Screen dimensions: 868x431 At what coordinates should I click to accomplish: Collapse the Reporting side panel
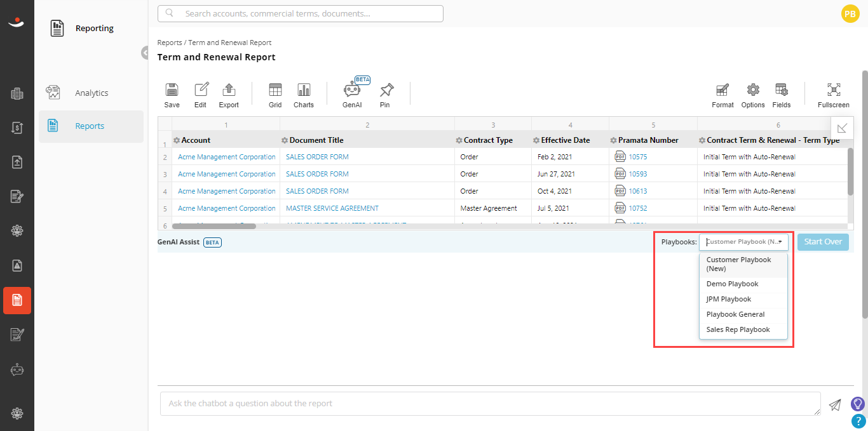coord(145,53)
